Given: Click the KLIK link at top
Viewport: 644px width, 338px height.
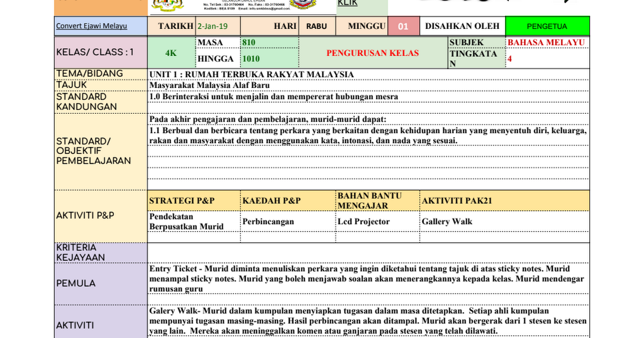Looking at the screenshot, I should (347, 3).
